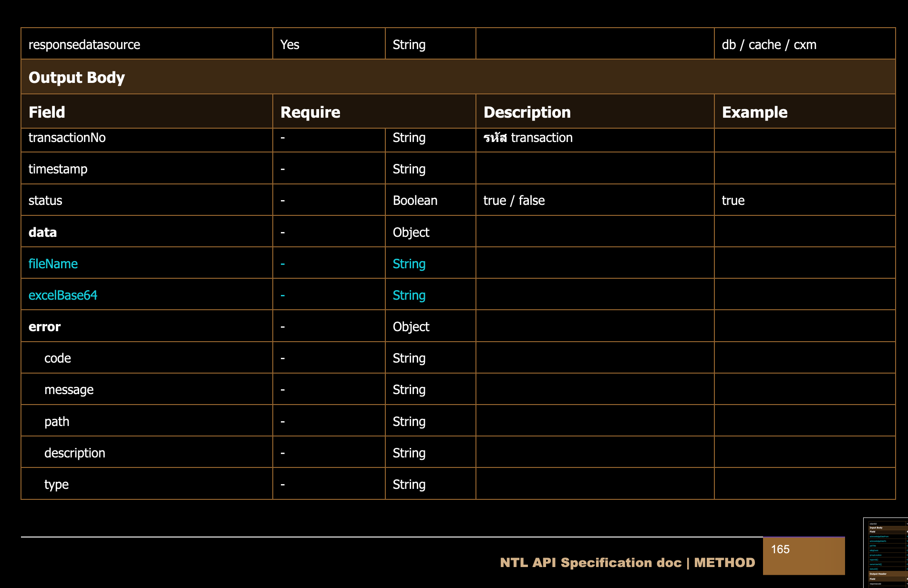Click the bold data object row label
Image resolution: width=908 pixels, height=588 pixels.
[x=42, y=233]
